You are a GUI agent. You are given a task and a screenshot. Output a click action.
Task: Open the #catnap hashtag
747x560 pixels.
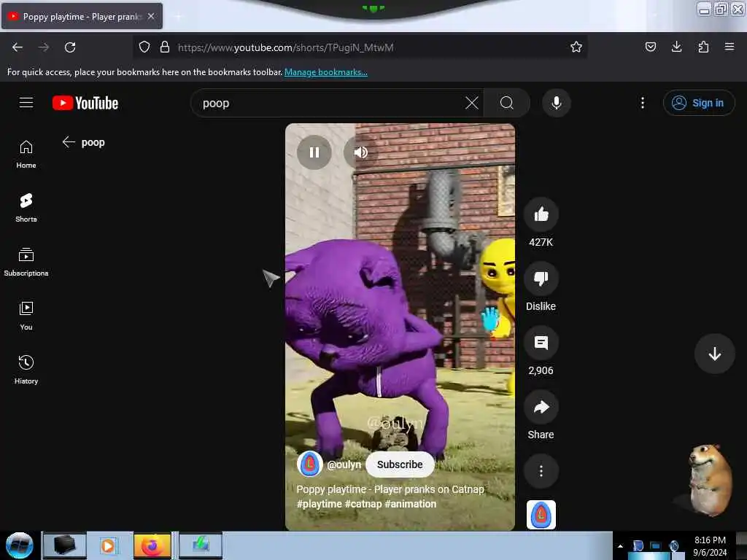click(x=363, y=504)
